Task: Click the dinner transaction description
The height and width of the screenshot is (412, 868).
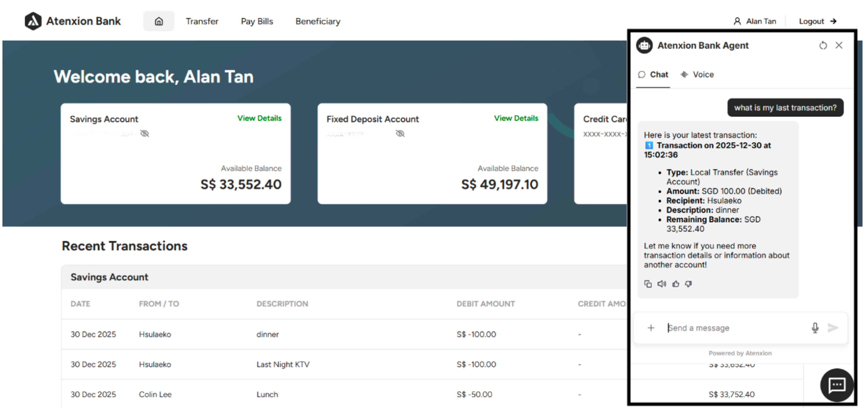Action: [268, 334]
